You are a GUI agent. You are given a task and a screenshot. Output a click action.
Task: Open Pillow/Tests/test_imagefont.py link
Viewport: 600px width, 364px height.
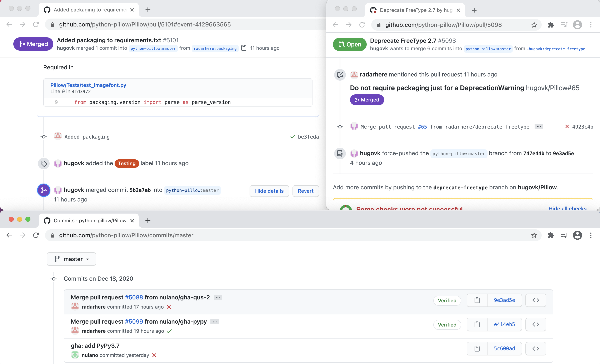[88, 85]
